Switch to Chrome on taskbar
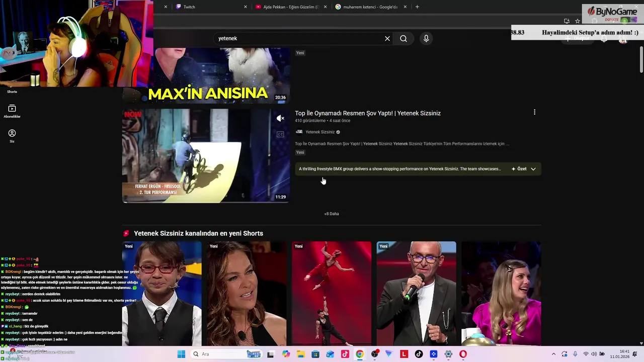 [x=360, y=354]
